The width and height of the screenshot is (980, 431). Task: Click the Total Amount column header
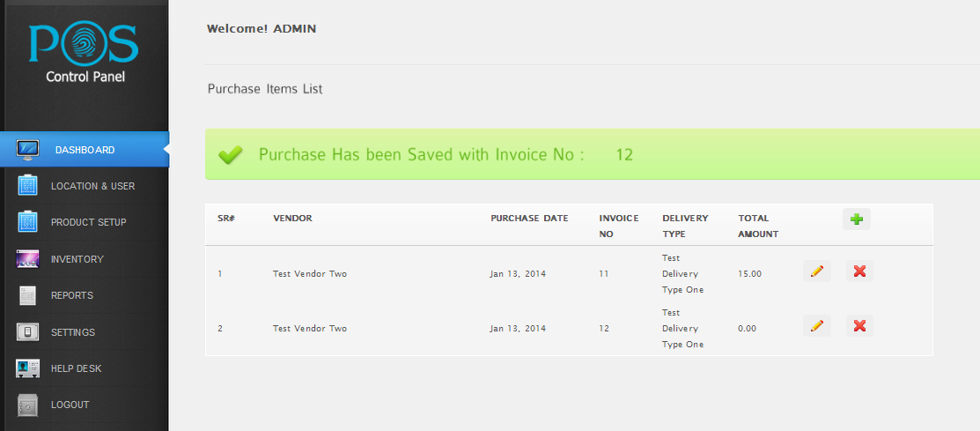coord(758,226)
